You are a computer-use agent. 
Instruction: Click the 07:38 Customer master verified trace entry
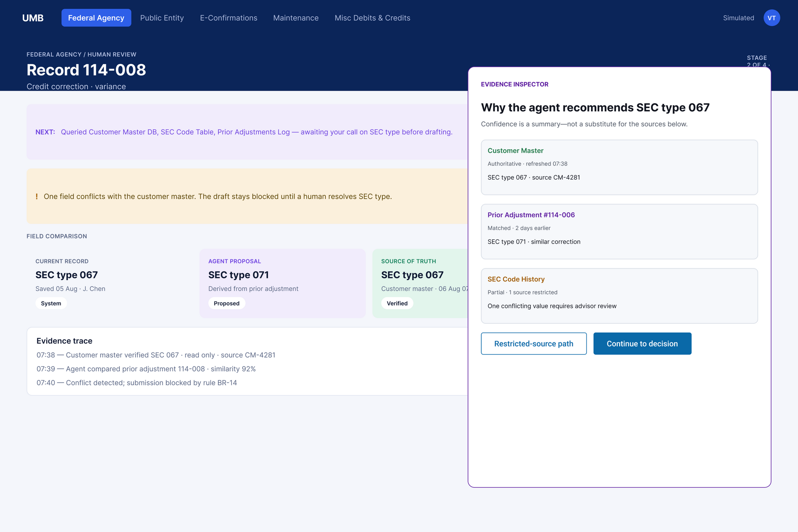click(x=156, y=355)
